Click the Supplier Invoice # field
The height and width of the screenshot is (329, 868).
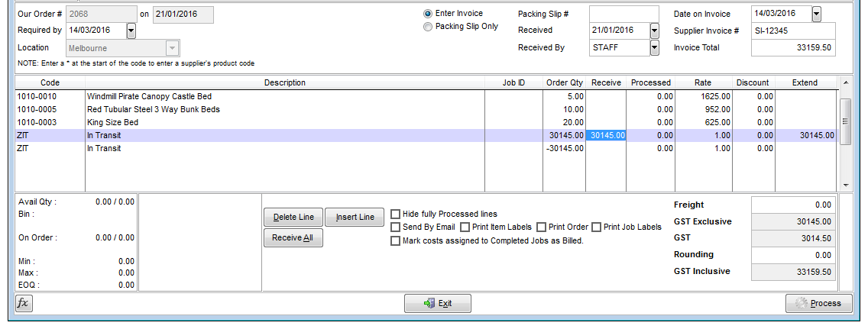click(793, 31)
